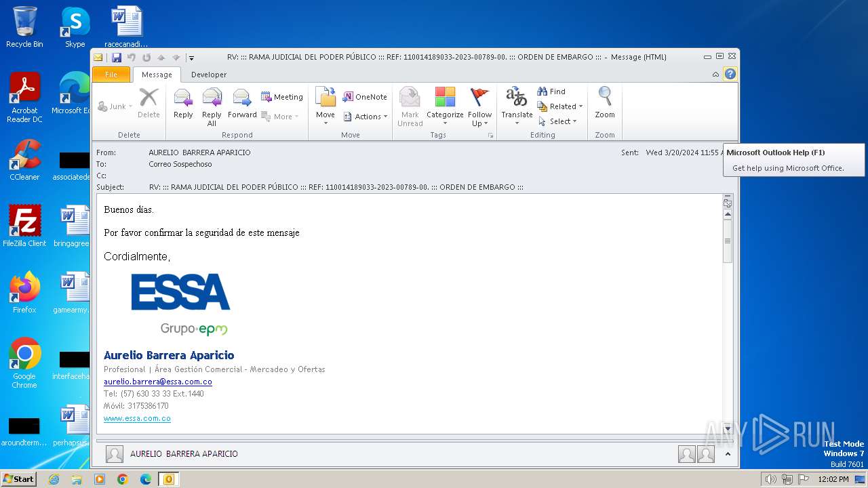Open FileZilla Client shortcut

[24, 226]
